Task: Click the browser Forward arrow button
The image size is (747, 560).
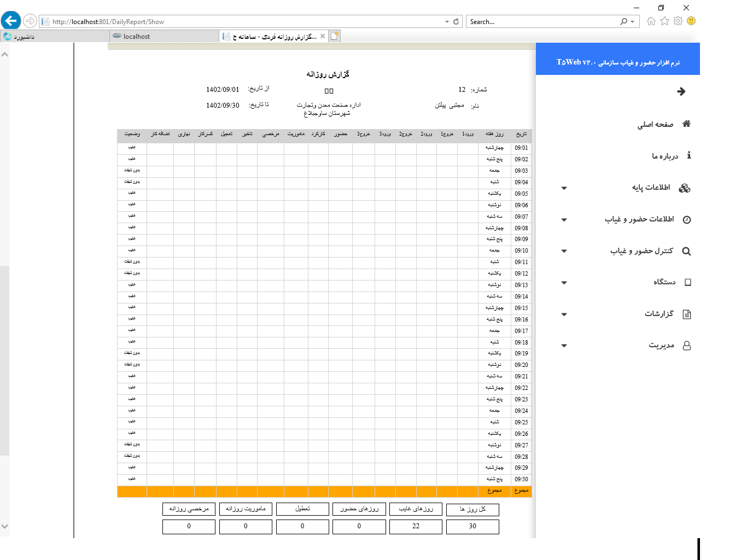Action: coord(30,21)
